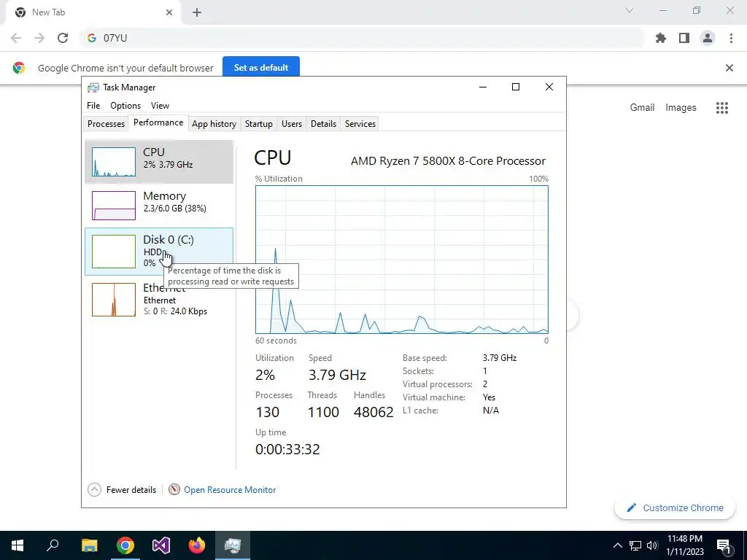This screenshot has width=747, height=560.
Task: Open the Users tab
Action: pos(292,124)
